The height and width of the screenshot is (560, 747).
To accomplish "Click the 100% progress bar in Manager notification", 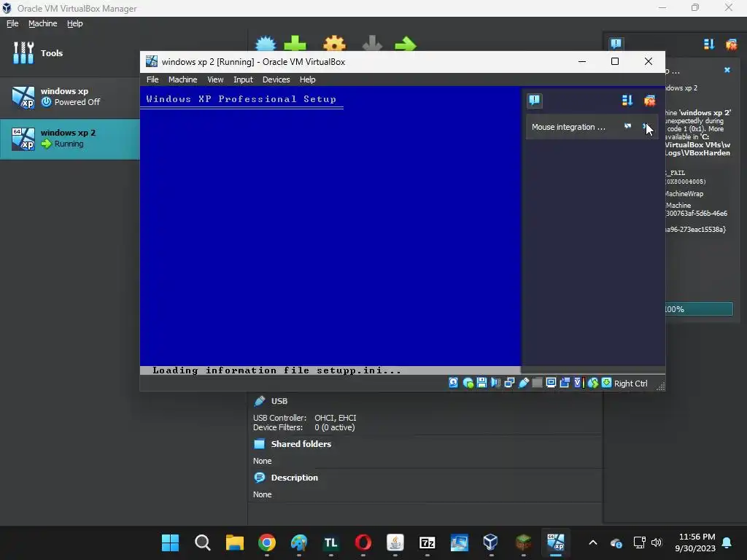I will coord(699,309).
